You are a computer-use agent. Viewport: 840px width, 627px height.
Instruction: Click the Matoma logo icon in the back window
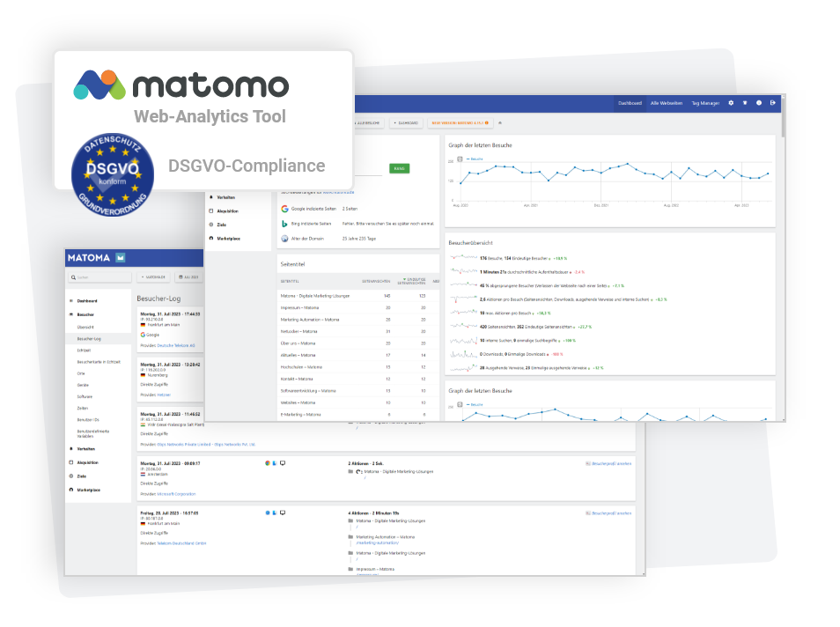[121, 258]
